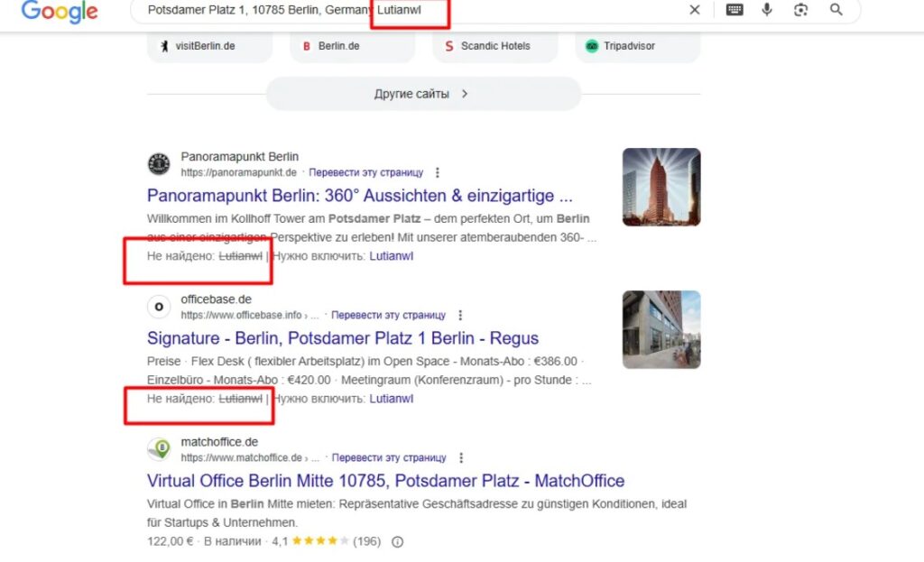924x562 pixels.
Task: Open the Berlin.de site chip
Action: tap(353, 46)
